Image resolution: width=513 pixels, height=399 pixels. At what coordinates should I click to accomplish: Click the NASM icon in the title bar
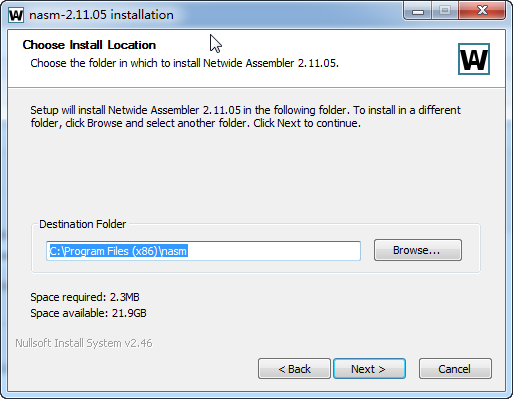click(x=16, y=15)
